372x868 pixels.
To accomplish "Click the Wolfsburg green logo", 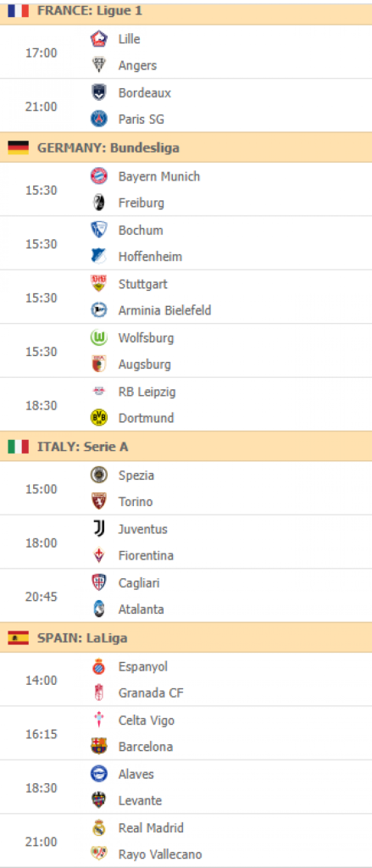I will point(98,337).
